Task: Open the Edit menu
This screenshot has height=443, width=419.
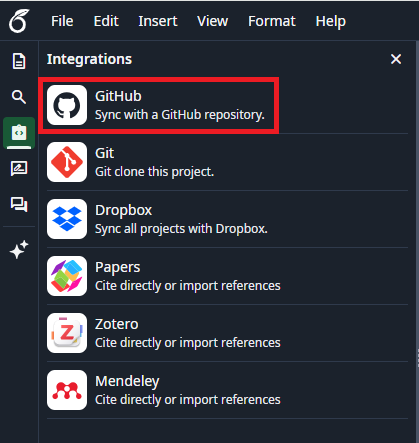Action: (x=106, y=21)
